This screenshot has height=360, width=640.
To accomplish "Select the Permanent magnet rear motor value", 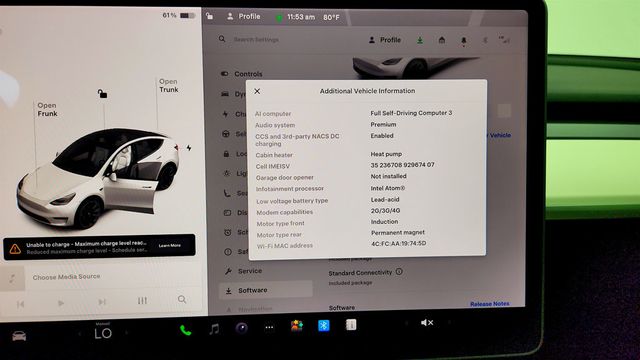I will click(x=398, y=232).
